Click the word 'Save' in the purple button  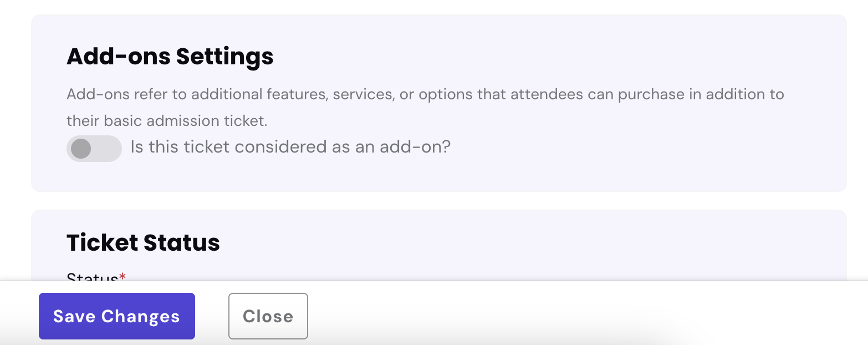point(74,316)
